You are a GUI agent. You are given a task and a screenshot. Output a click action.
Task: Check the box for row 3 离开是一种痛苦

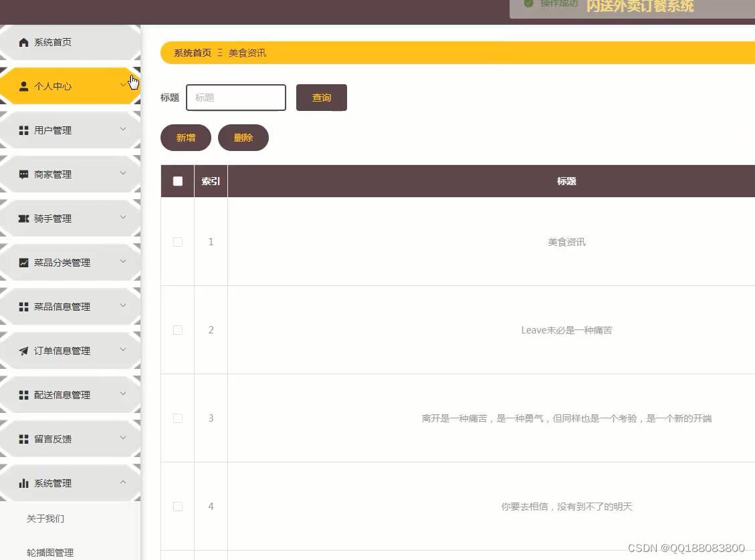(178, 418)
